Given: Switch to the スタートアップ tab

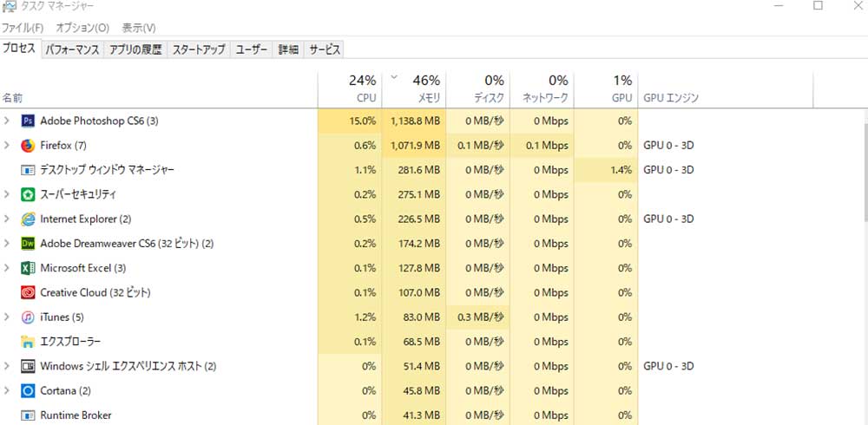Looking at the screenshot, I should coord(198,49).
